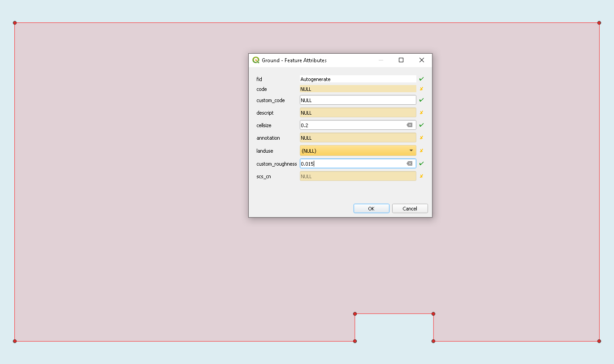Click yellow constraint mark beside code field

(x=421, y=89)
